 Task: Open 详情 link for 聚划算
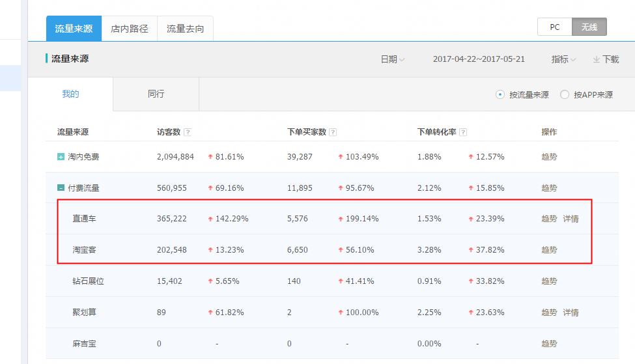coord(571,313)
